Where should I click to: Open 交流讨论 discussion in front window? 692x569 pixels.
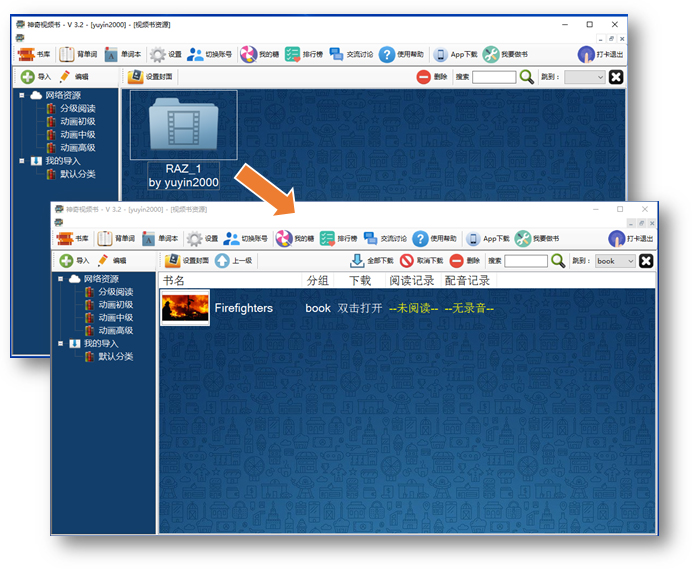[x=385, y=238]
